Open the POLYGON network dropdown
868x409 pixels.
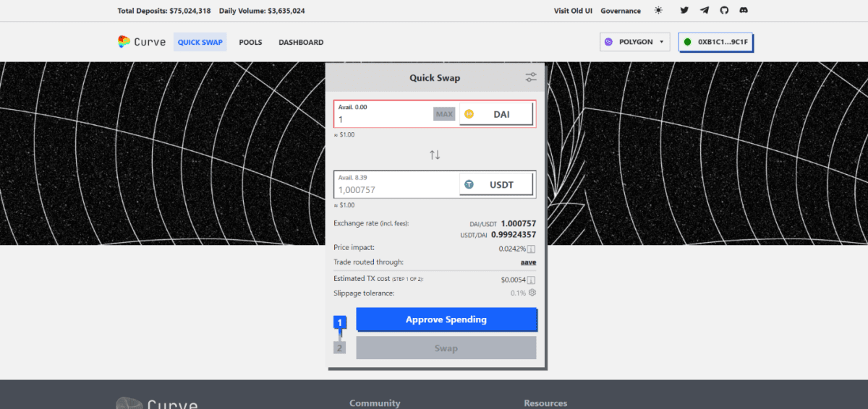[635, 42]
